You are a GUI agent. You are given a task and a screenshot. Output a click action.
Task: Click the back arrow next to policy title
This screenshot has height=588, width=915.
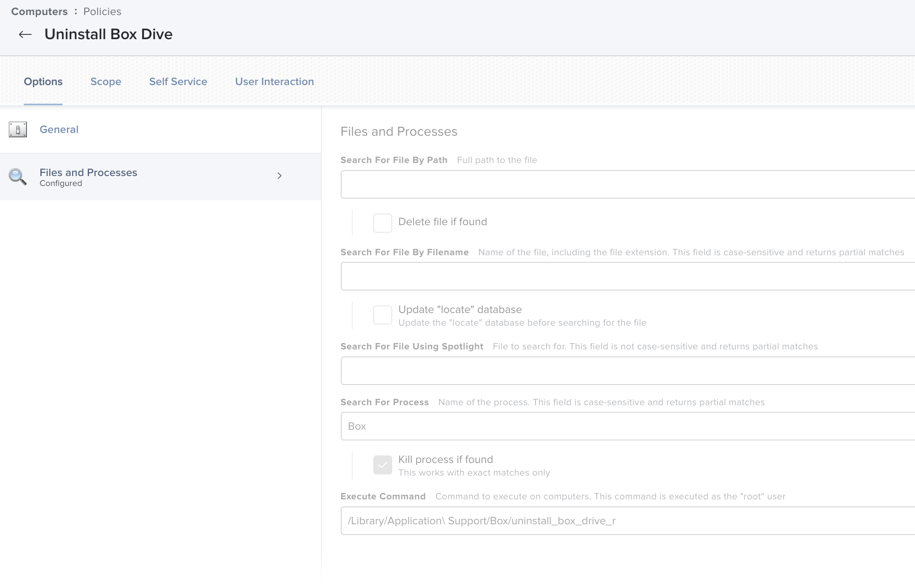click(x=25, y=34)
